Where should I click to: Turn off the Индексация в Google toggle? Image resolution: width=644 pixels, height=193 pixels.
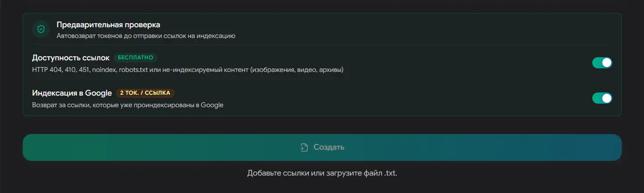pos(602,98)
